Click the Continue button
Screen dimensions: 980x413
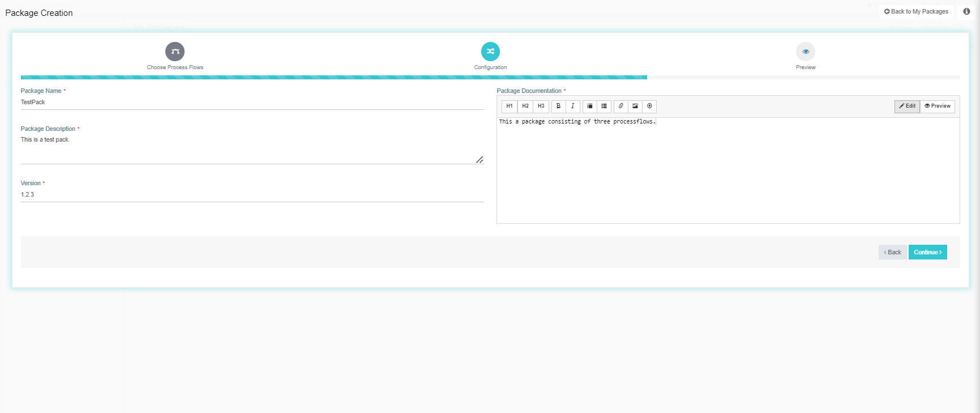click(928, 252)
